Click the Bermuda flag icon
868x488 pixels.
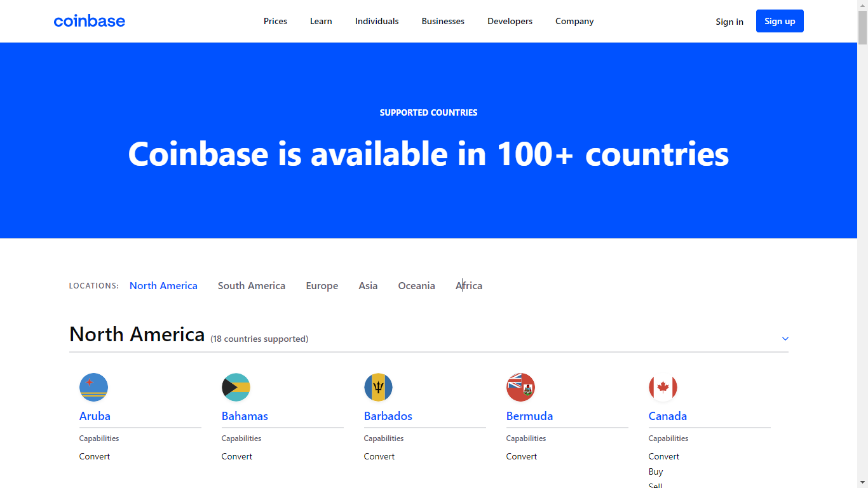(520, 387)
